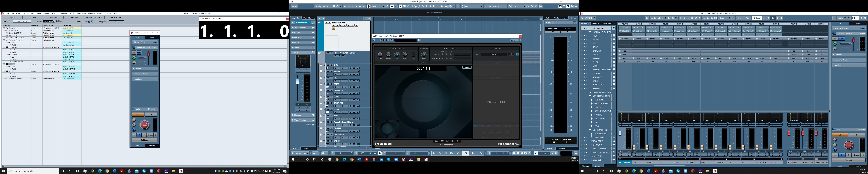Solo the IRISH WHISKEY IMPORT folder track
Screen dimensions: 868x174
coord(331,53)
